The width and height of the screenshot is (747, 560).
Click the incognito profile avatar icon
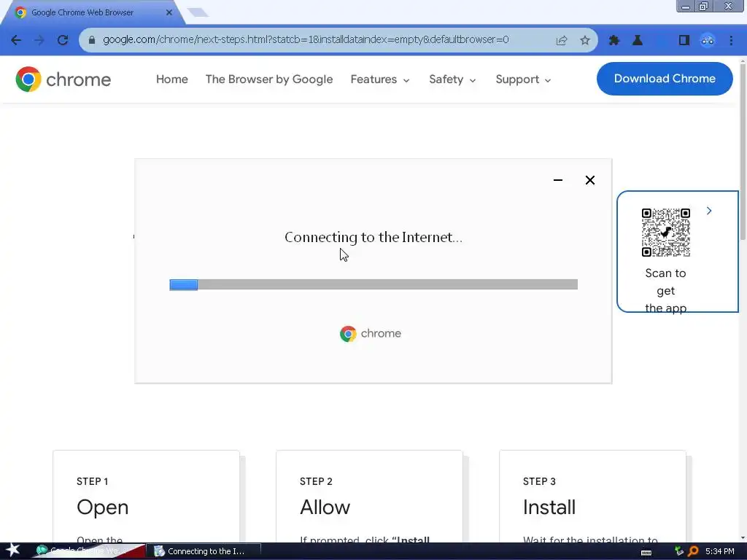708,40
